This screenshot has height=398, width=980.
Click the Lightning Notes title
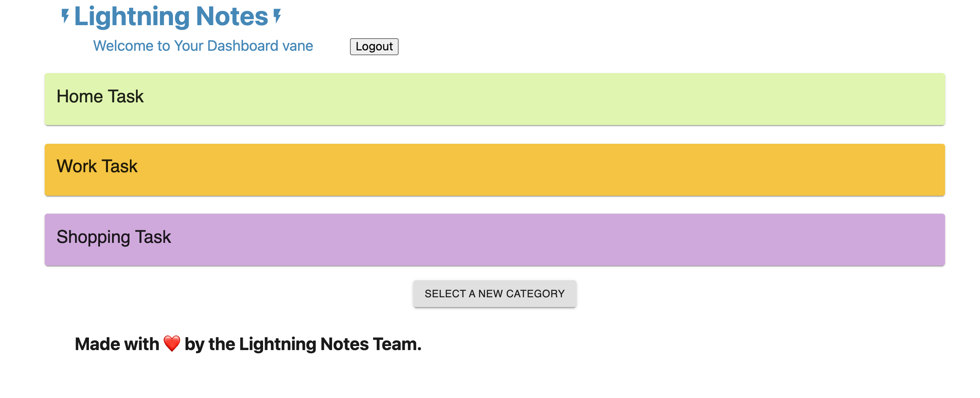click(171, 16)
